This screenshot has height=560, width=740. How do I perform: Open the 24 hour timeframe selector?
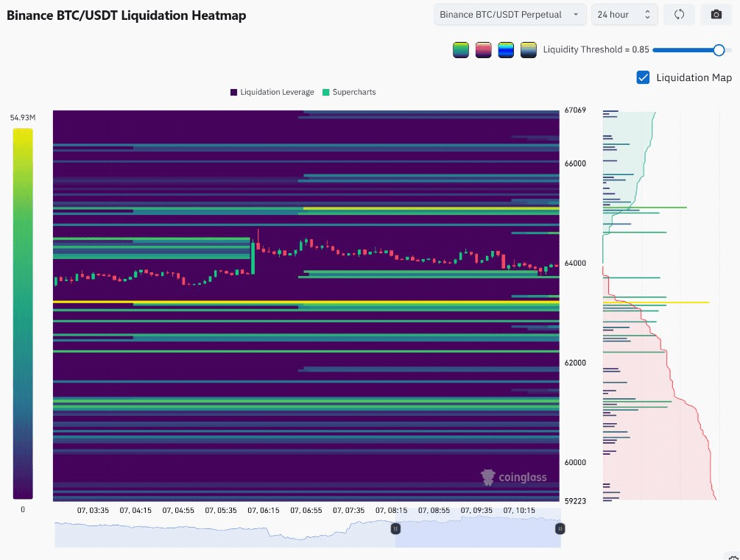click(624, 15)
